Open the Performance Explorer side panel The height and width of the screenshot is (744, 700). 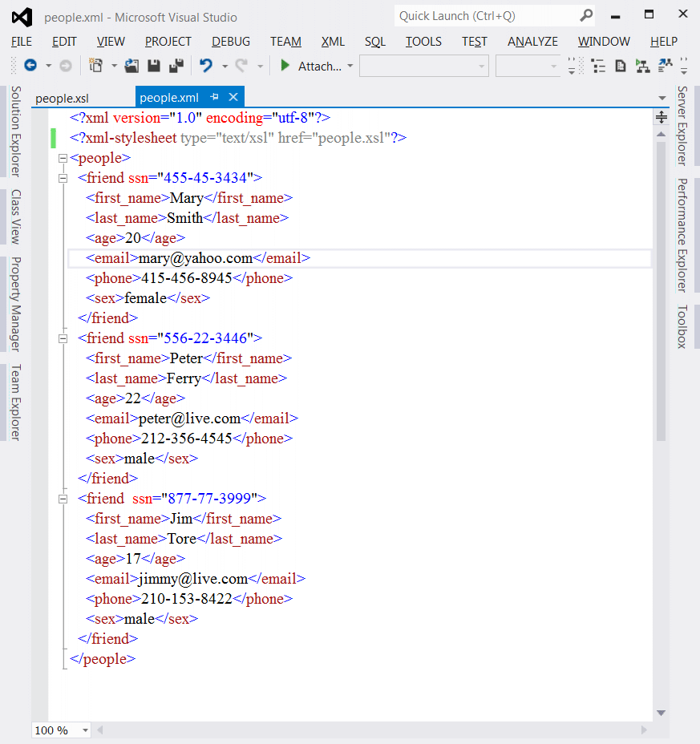[x=682, y=236]
